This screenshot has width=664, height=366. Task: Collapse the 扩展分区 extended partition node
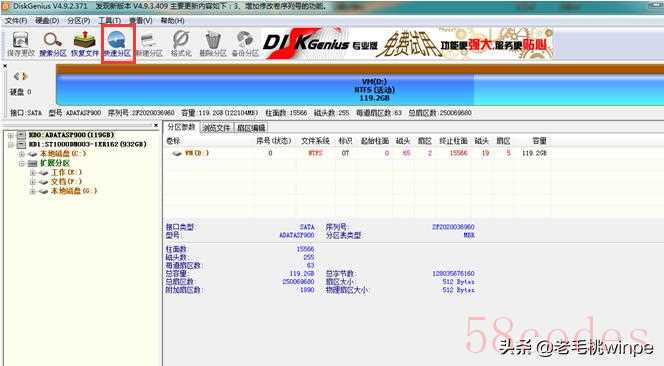pyautogui.click(x=22, y=163)
